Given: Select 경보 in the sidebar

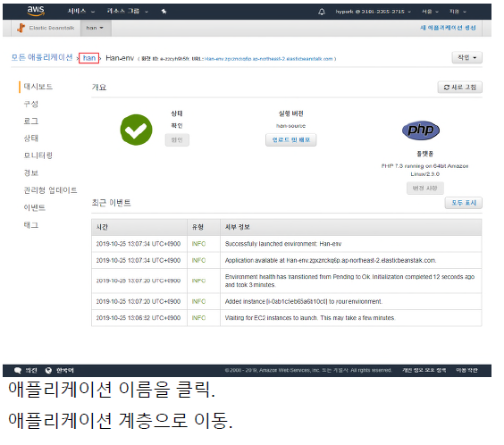Looking at the screenshot, I should point(31,173).
